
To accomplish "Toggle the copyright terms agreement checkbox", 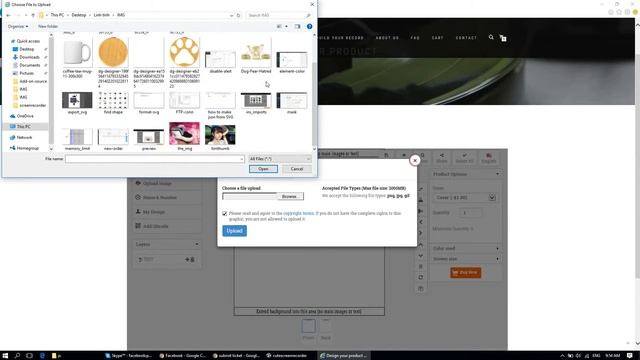I will click(224, 213).
